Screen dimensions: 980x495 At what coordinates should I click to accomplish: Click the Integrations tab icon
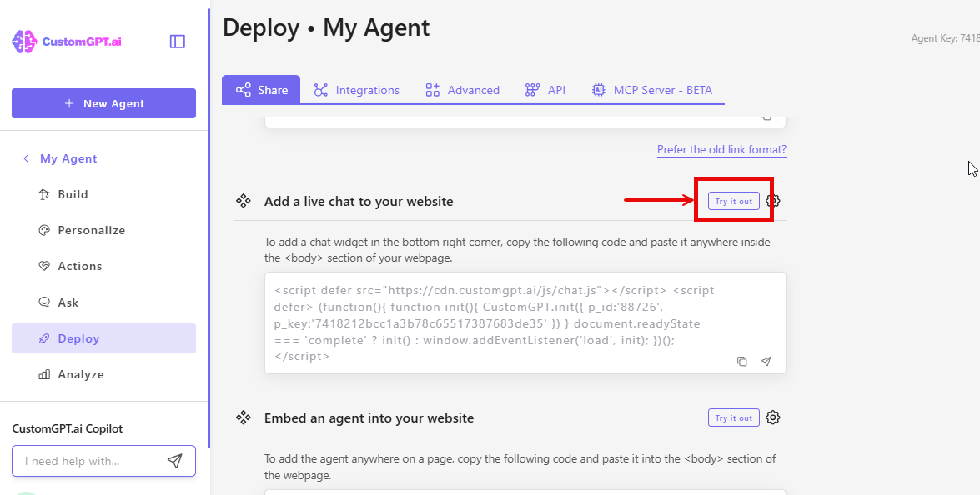click(320, 90)
